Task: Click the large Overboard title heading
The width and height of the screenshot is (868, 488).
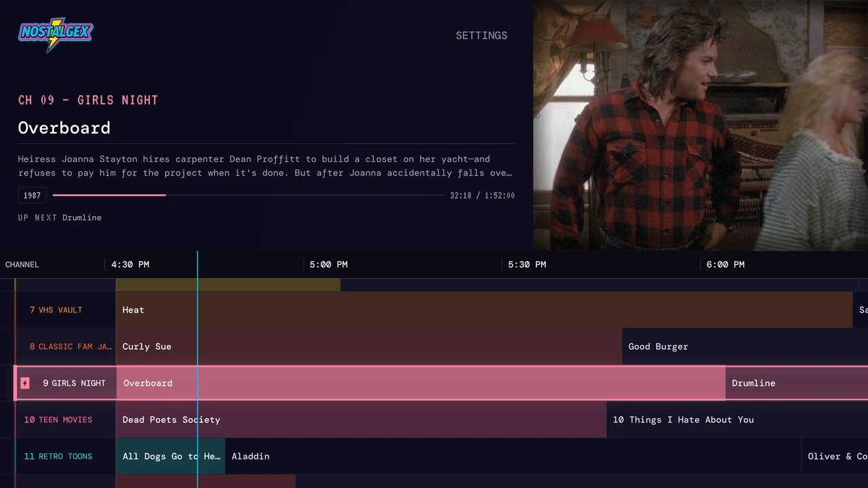Action: click(x=64, y=128)
